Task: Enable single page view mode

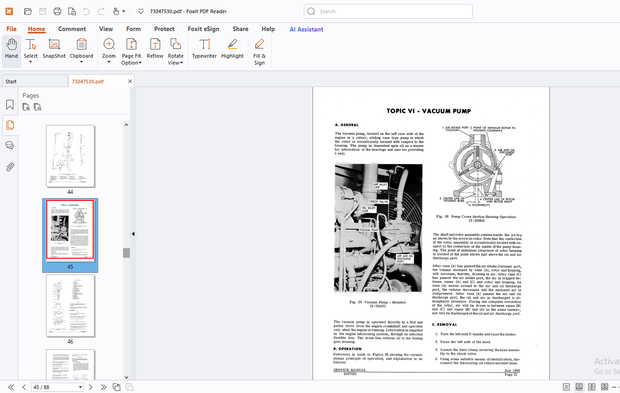Action: tap(566, 387)
